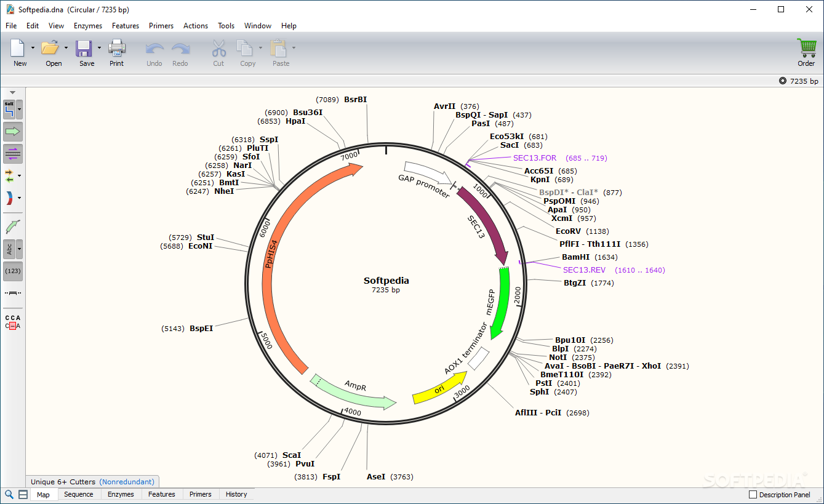Open the File menu

pyautogui.click(x=11, y=26)
